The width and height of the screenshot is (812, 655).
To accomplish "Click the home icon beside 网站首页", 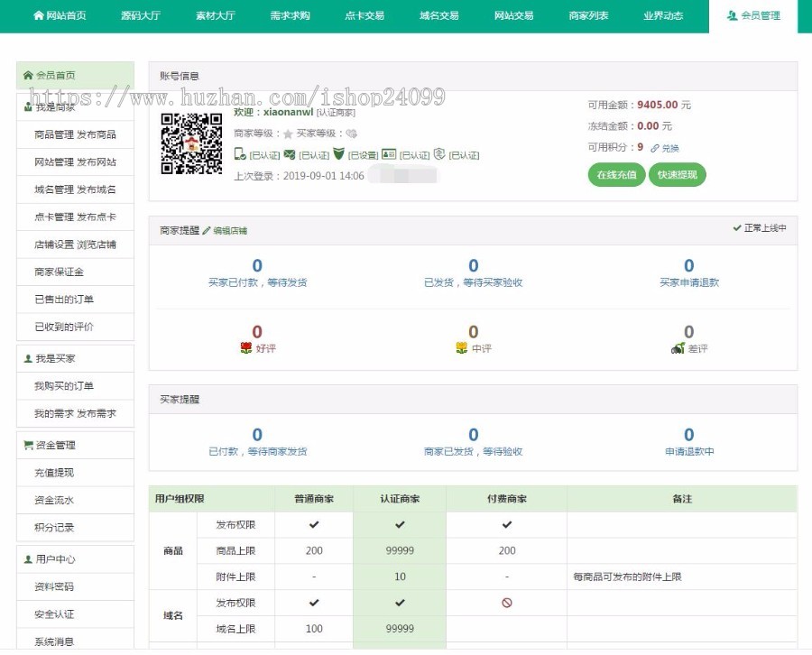I will [38, 15].
